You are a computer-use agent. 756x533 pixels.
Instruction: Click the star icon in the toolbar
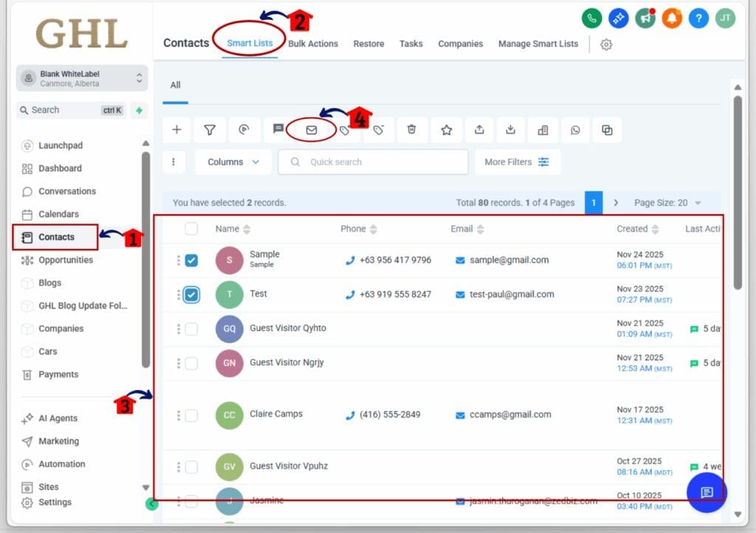pos(446,129)
